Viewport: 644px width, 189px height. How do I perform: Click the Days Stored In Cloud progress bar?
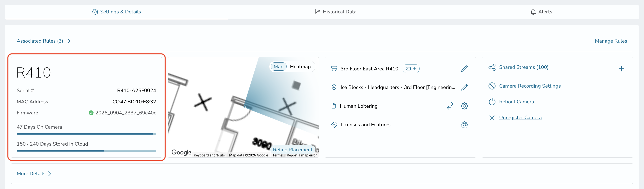[x=86, y=151]
